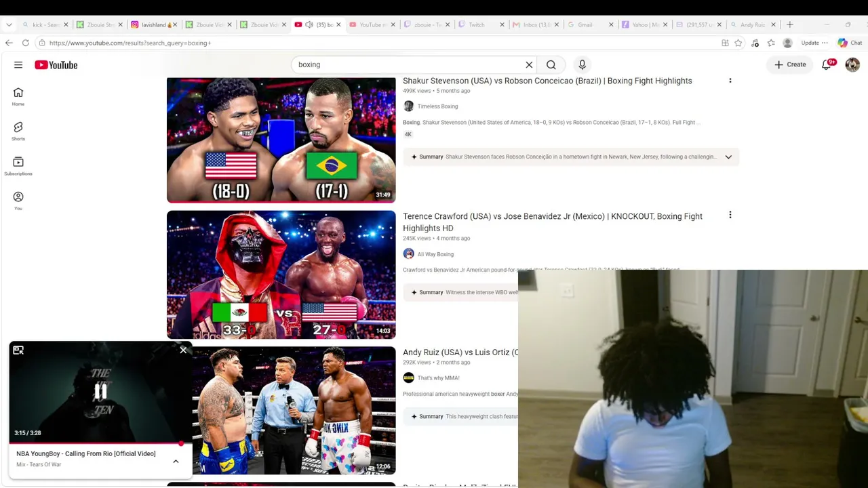View site information icon in address bar
This screenshot has height=488, width=868.
pyautogui.click(x=42, y=43)
